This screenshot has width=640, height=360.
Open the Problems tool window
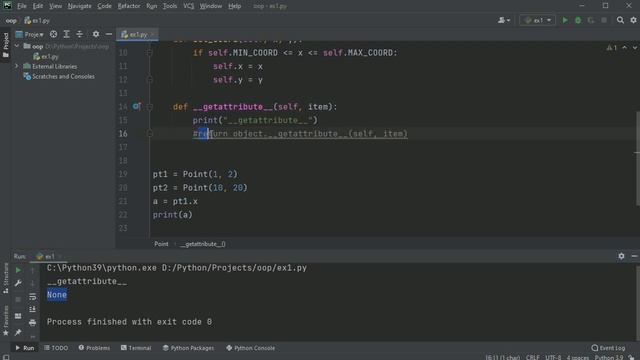(94, 348)
